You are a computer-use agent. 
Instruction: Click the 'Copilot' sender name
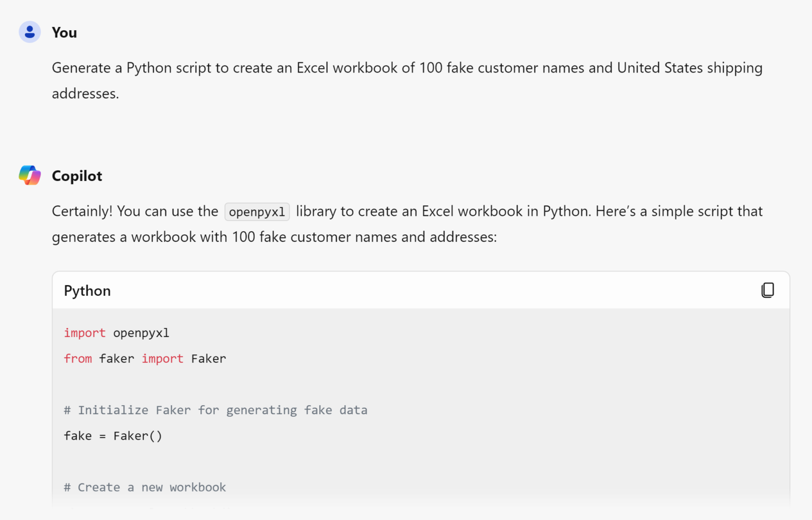coord(77,176)
